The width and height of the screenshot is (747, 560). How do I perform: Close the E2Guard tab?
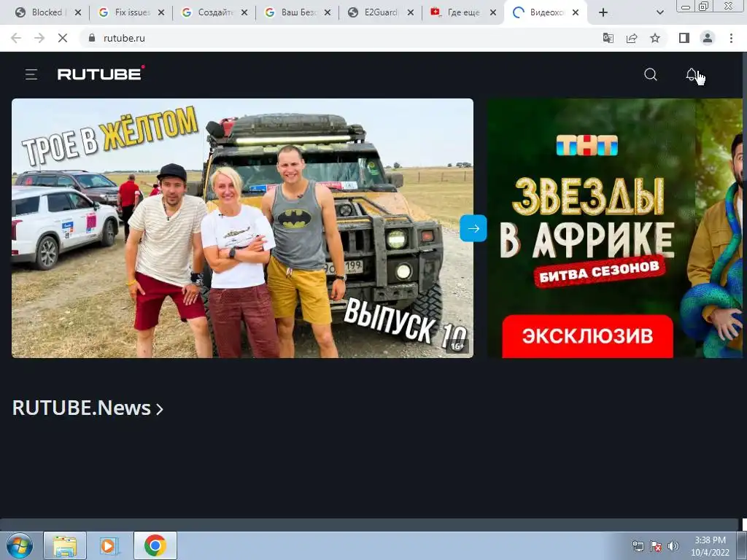410,12
